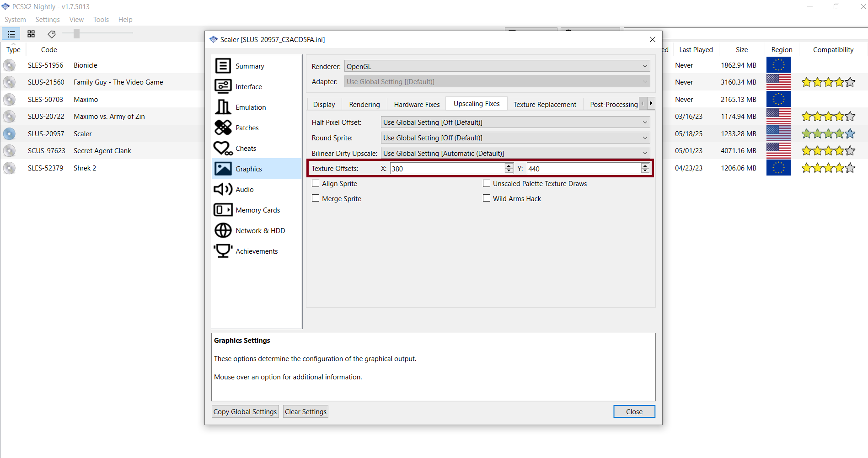Click the disc icon for Scaler
Viewport: 868px width, 458px height.
pyautogui.click(x=9, y=134)
